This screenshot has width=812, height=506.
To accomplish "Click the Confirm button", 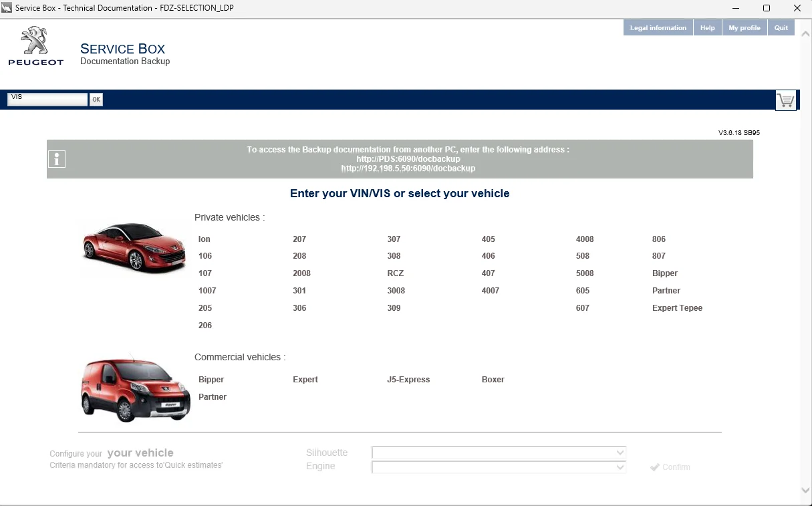I will tap(670, 467).
